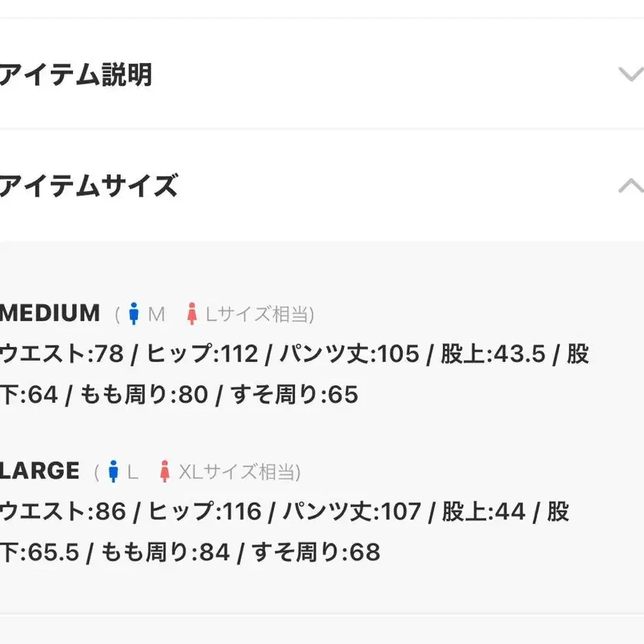Screen dimensions: 644x644
Task: Click MEDIUM ウエスト:78 measurement
Action: (62, 354)
